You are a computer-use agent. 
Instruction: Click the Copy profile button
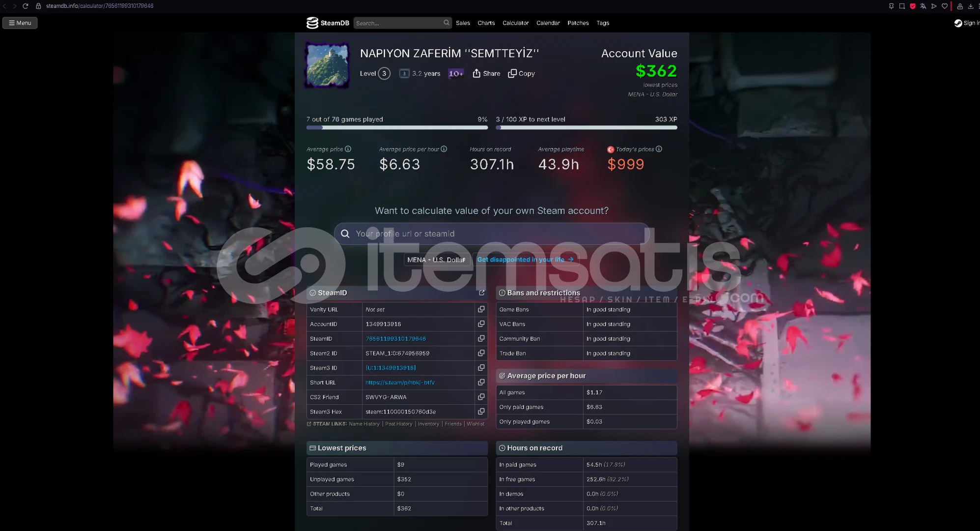pyautogui.click(x=521, y=73)
